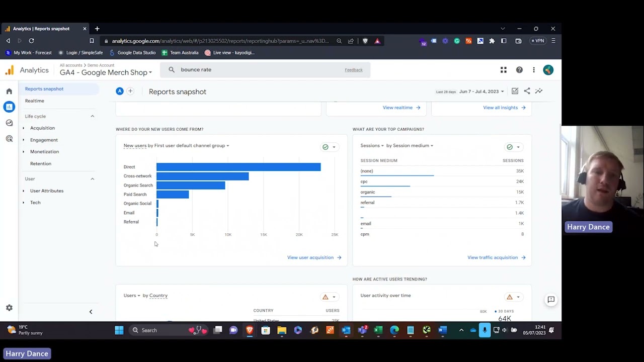
Task: Open the Users metric dropdown in country card
Action: [x=132, y=296]
